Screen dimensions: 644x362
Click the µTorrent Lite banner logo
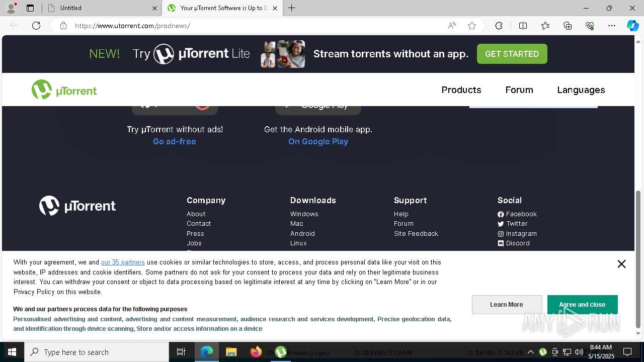(x=201, y=54)
